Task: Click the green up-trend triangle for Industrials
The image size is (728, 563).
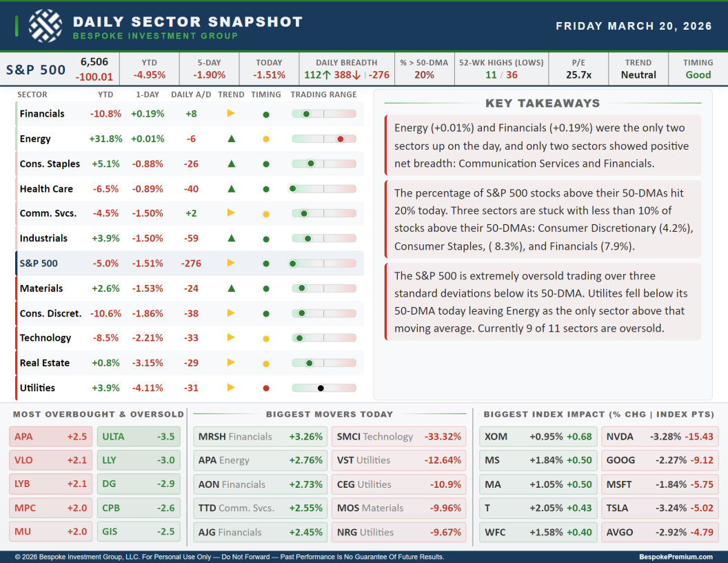Action: [x=232, y=239]
